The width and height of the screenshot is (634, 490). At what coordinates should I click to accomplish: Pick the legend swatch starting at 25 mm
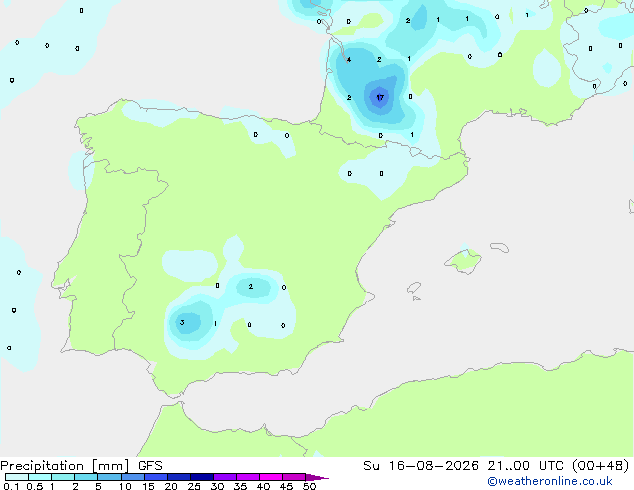pos(201,477)
